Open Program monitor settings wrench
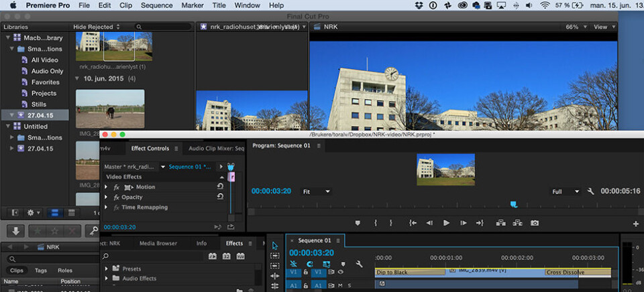This screenshot has height=292, width=644. point(590,191)
